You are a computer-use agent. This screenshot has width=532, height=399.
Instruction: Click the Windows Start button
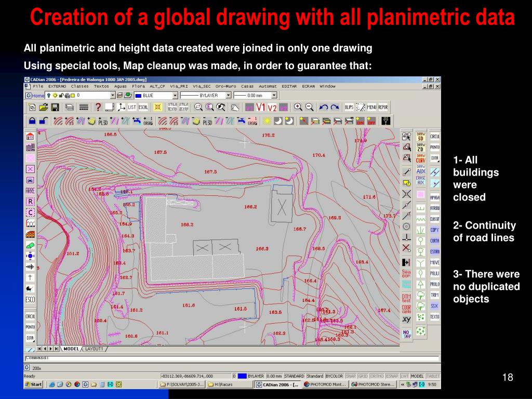point(34,384)
